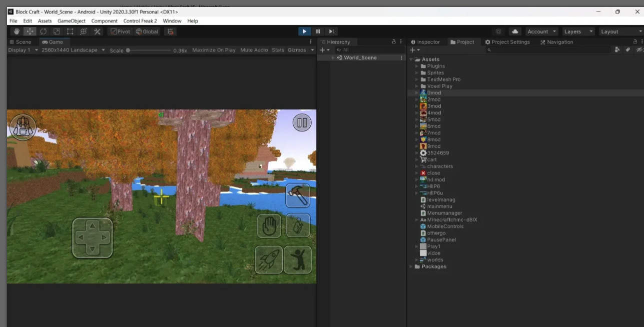Tap the rocket fly icon in game
This screenshot has height=327, width=644.
coord(269,259)
